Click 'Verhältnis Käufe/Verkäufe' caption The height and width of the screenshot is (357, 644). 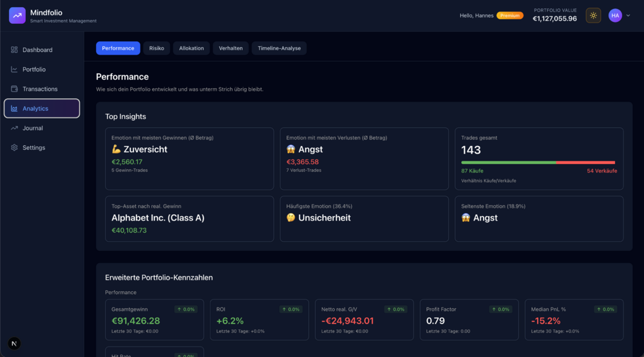point(488,181)
